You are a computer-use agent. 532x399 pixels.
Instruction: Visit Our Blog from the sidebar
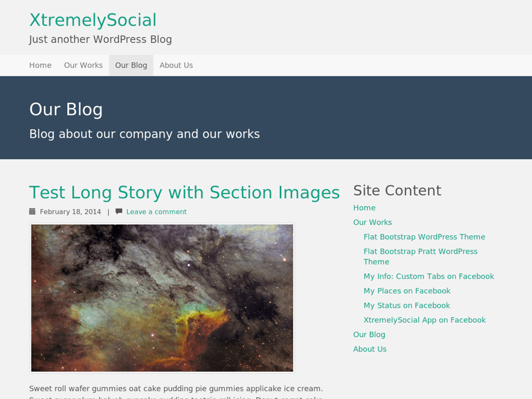coord(369,334)
